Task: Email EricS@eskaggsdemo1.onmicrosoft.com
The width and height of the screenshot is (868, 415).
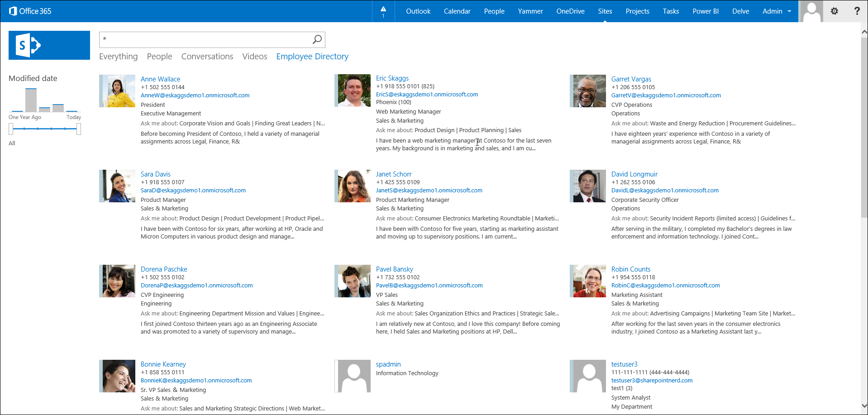Action: pos(427,94)
